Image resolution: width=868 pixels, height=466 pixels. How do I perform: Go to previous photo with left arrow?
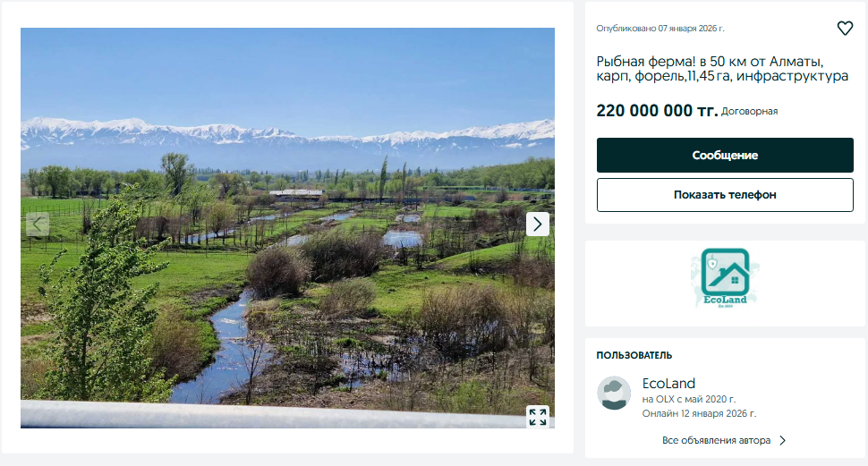(38, 224)
